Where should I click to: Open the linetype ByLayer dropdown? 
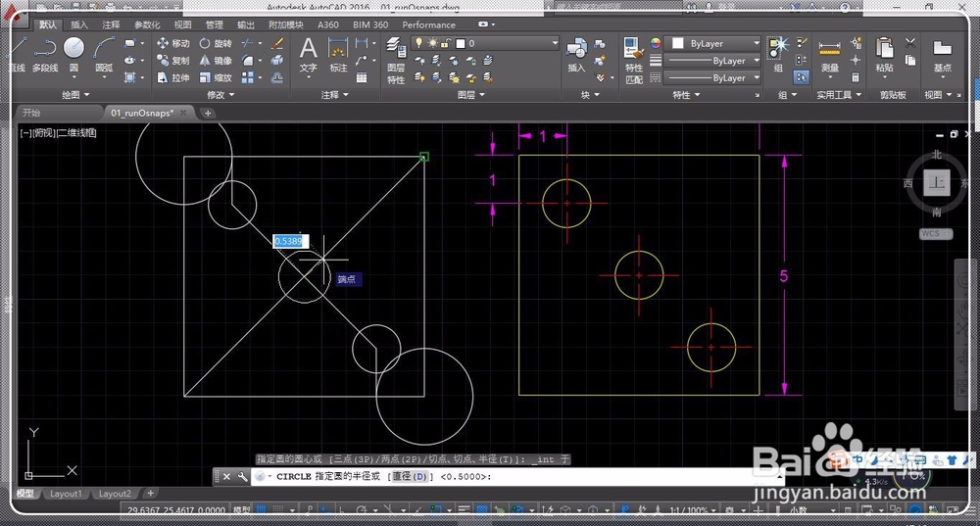tap(713, 78)
